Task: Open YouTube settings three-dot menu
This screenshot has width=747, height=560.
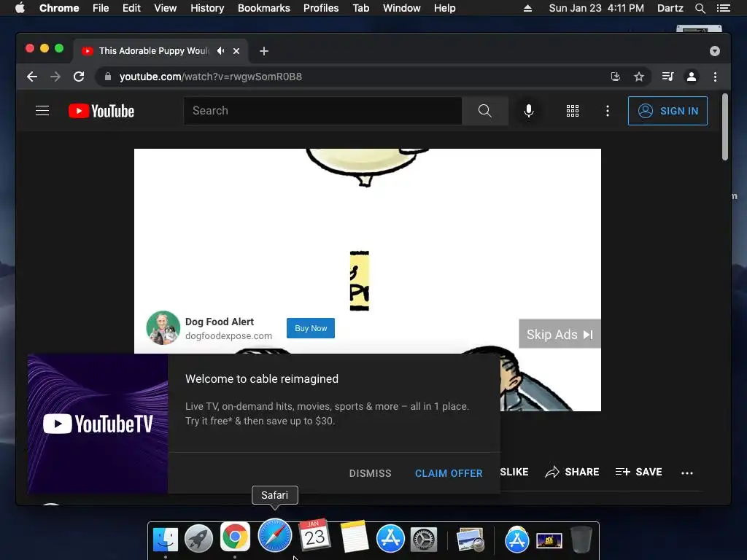Action: [x=607, y=111]
